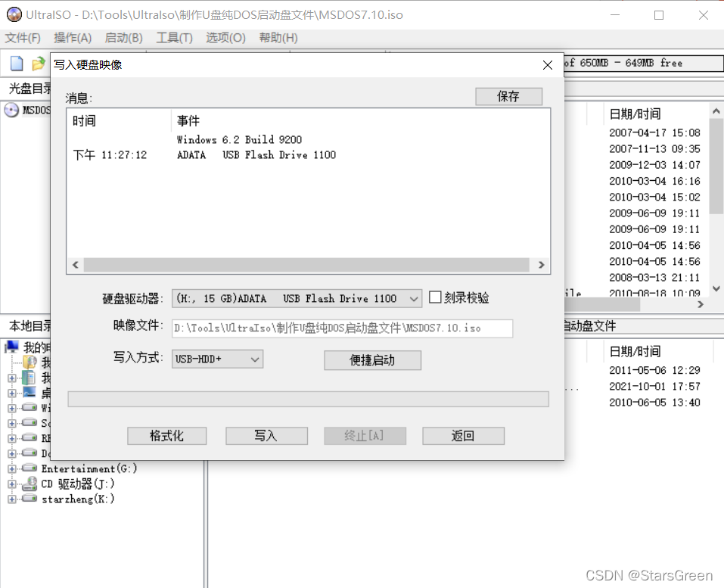Expand the CD 驱动器(J:) tree node

(x=12, y=484)
